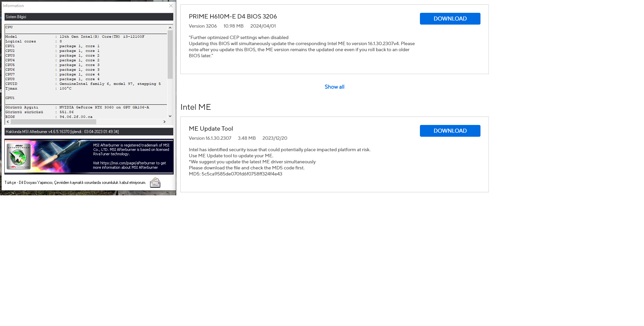Click the BIOS 94.06.2f.00.ca row

[x=49, y=117]
